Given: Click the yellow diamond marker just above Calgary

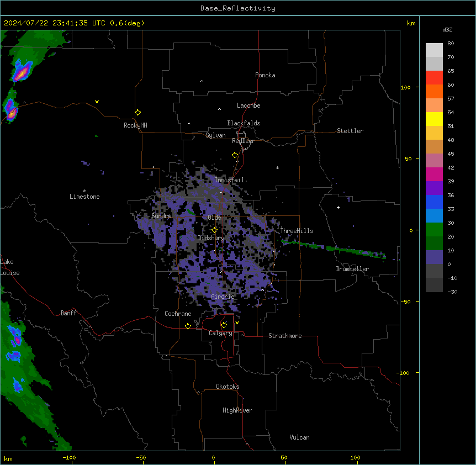Looking at the screenshot, I should 224,325.
